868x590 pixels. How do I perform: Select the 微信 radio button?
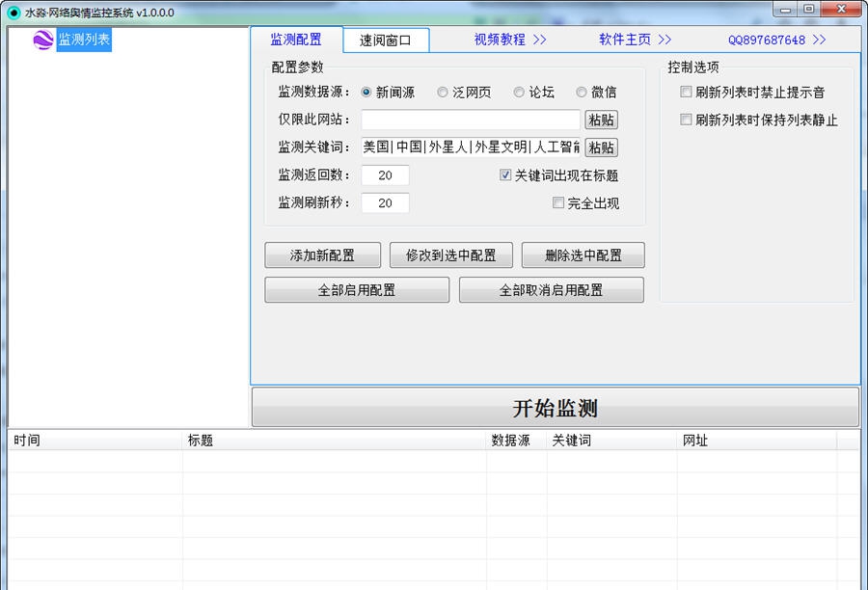point(582,93)
